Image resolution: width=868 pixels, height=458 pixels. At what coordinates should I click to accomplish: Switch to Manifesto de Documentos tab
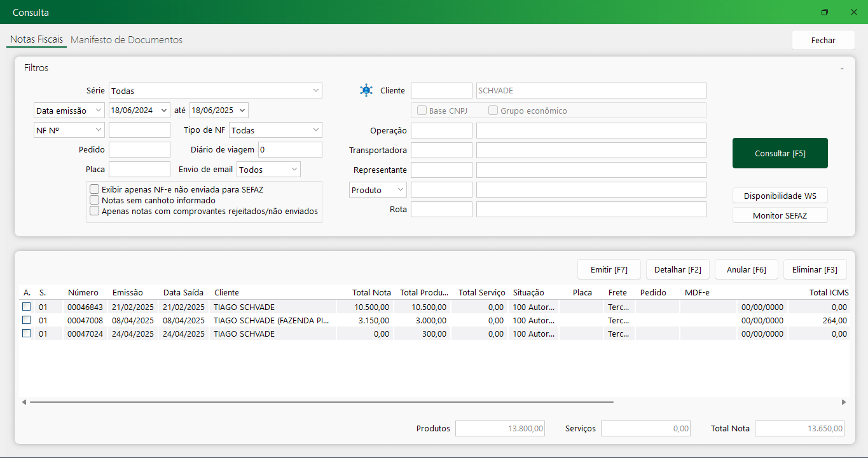(127, 40)
